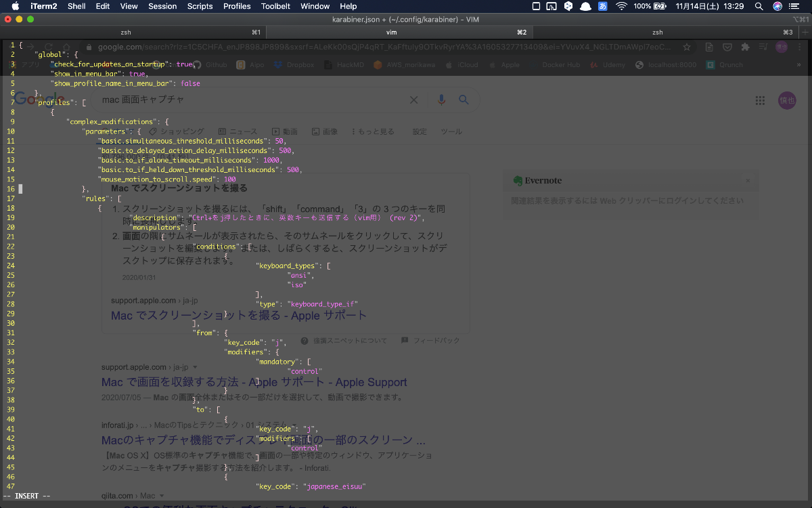Click the bookmark star in Chrome behind
812x508 pixels.
(x=687, y=47)
